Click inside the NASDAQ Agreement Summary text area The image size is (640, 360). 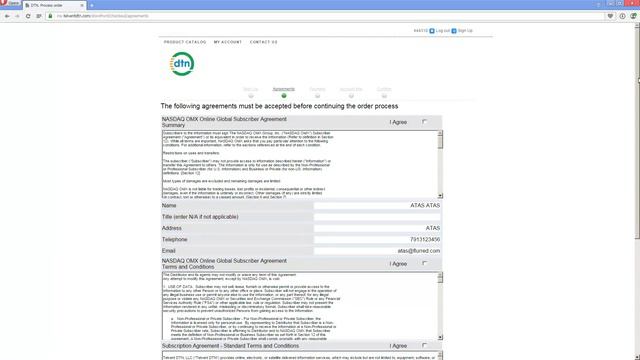300,164
